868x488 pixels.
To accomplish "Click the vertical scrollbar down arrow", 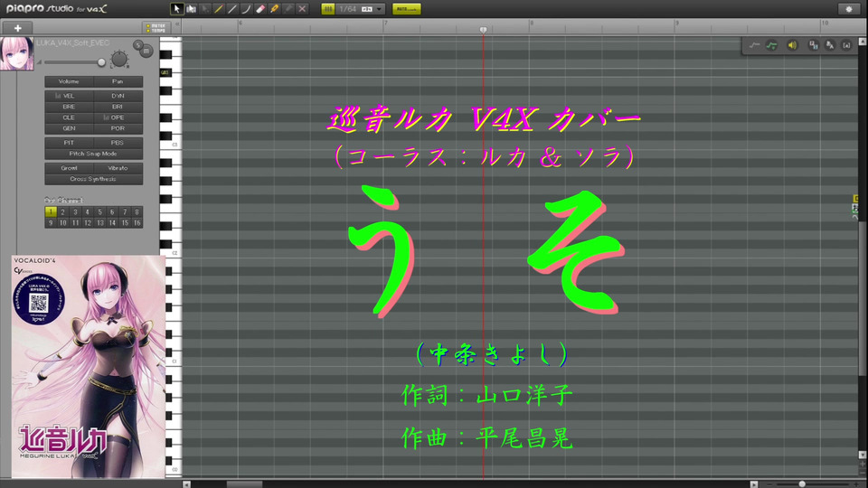I will point(863,455).
